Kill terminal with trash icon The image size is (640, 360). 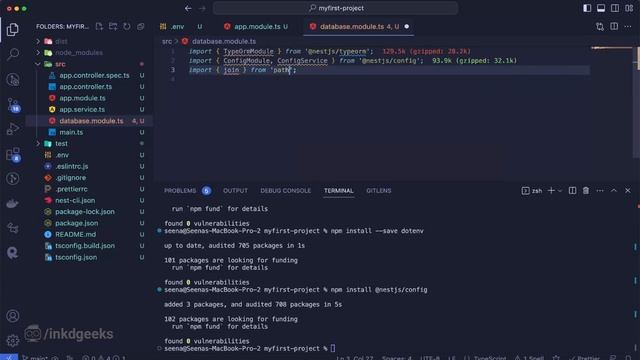pos(586,191)
